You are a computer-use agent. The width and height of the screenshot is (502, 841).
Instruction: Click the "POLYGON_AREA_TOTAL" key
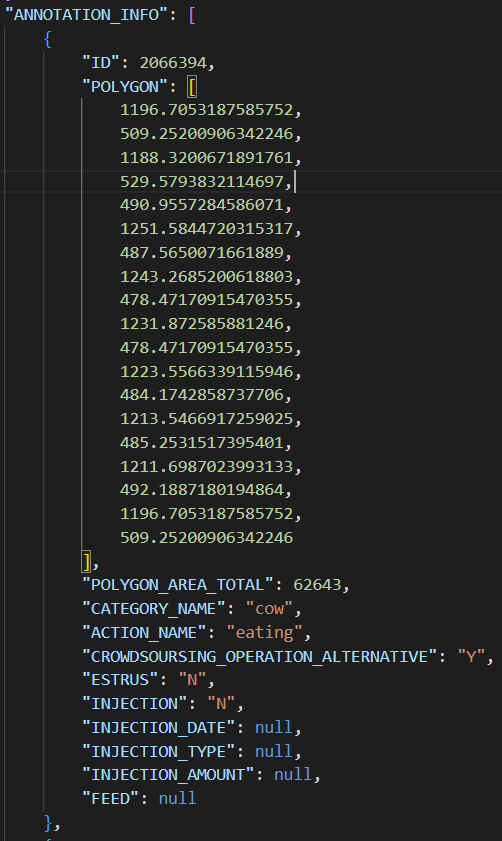(x=178, y=585)
